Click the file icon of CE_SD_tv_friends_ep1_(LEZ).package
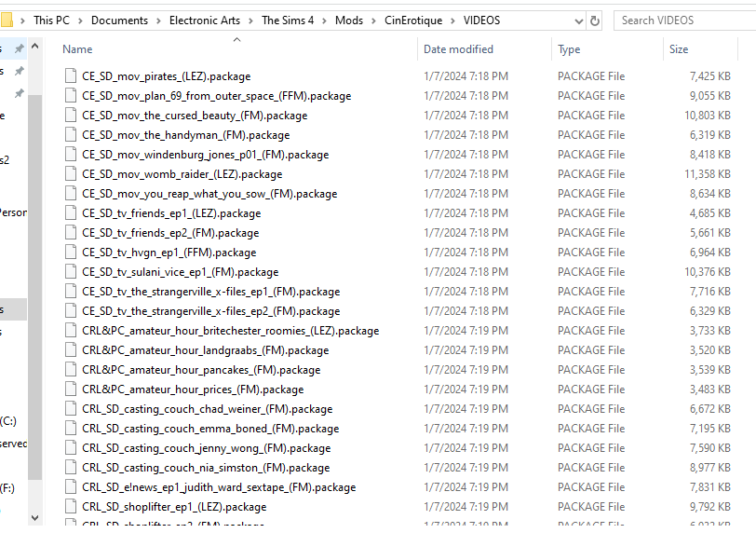756x533 pixels. 71,212
